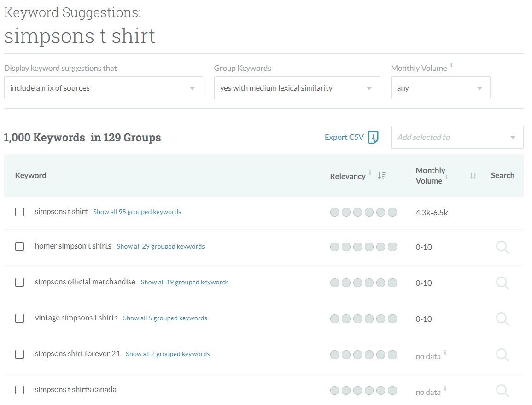Check the simpsons t shirt keyword checkbox
Image resolution: width=532 pixels, height=405 pixels.
[19, 212]
